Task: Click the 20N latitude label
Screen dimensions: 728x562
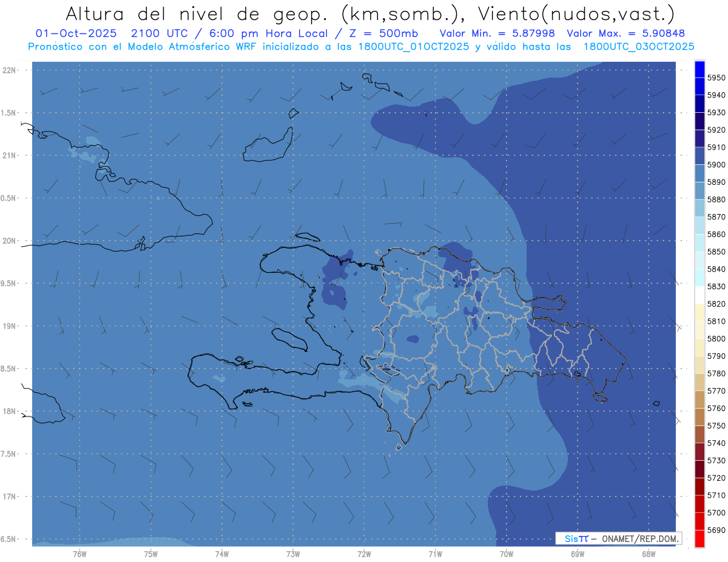Action: (x=9, y=241)
